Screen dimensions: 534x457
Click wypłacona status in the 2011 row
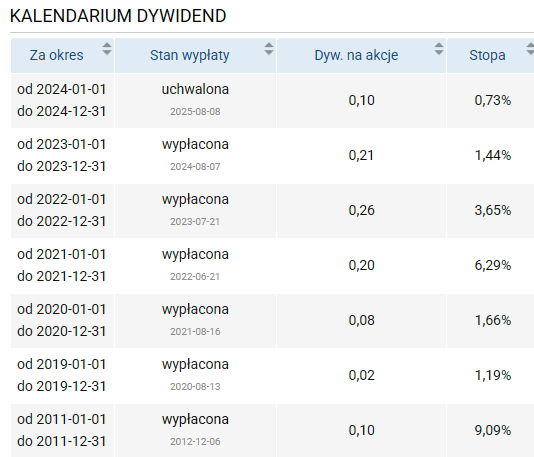click(x=195, y=420)
